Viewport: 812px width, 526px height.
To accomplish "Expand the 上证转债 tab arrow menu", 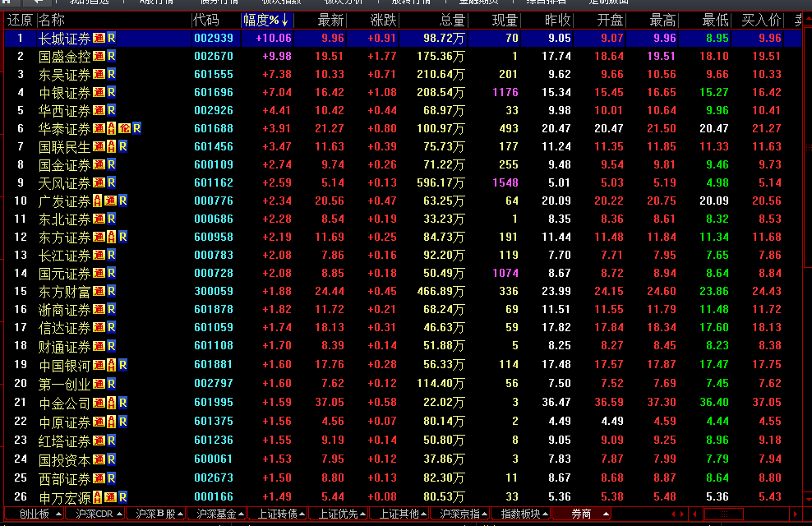I will [302, 514].
